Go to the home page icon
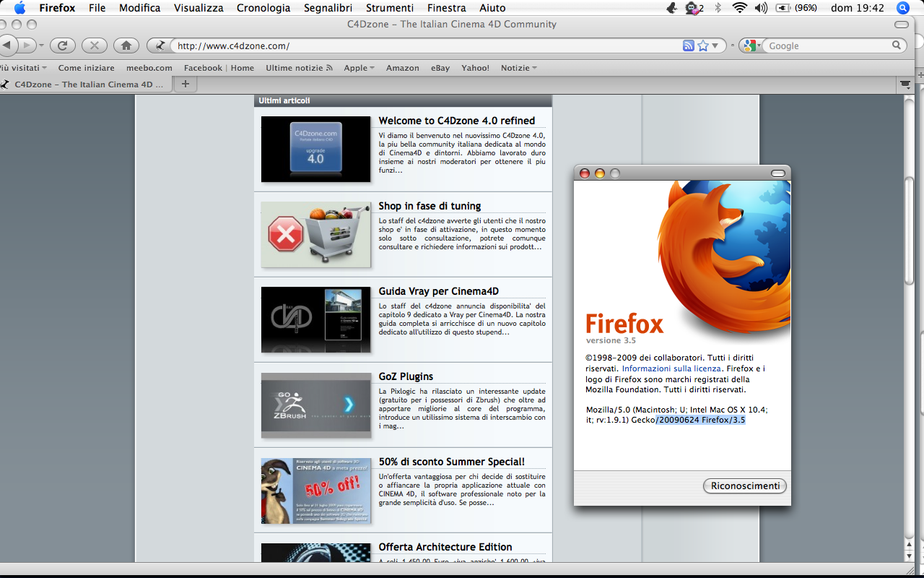Image resolution: width=924 pixels, height=578 pixels. tap(126, 46)
